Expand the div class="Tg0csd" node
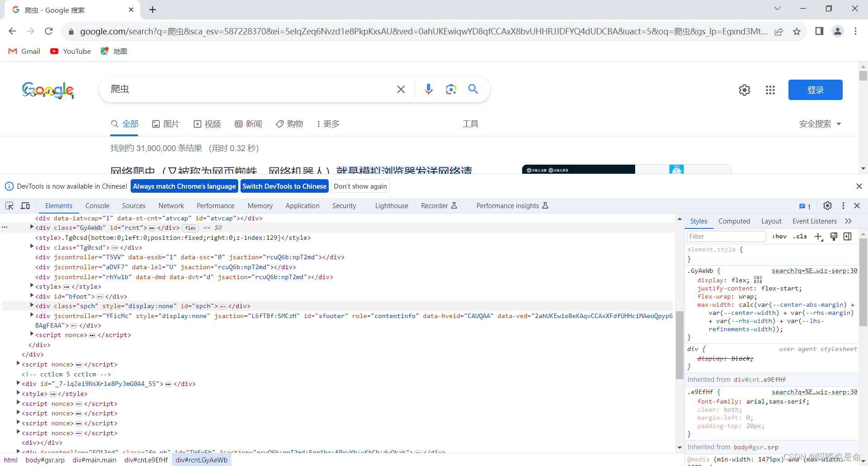 click(x=32, y=247)
